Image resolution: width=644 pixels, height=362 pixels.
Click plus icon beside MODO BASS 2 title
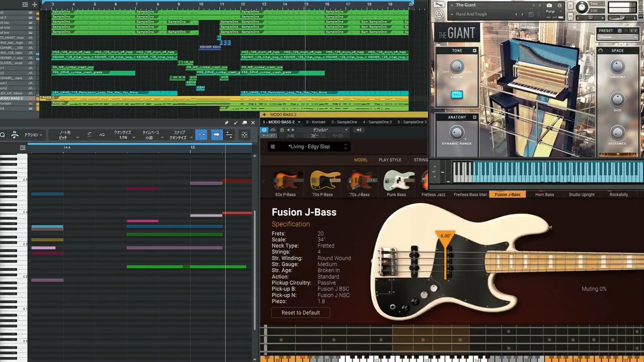click(264, 115)
